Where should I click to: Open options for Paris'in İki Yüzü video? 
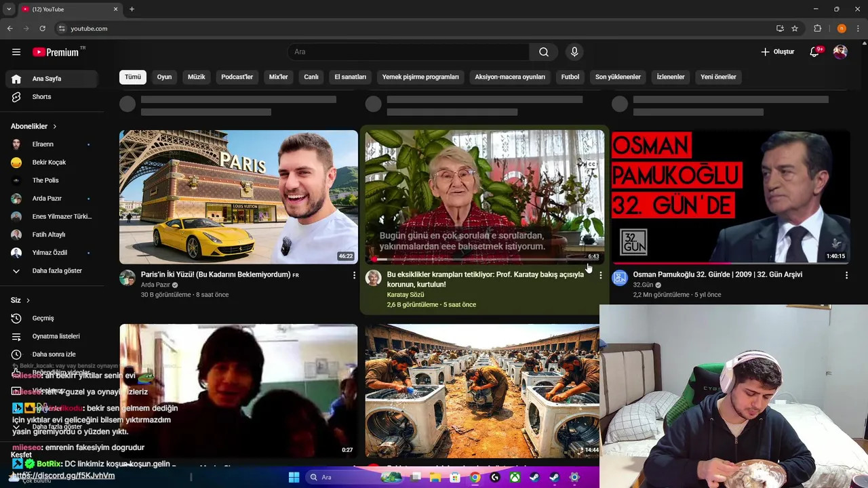pyautogui.click(x=354, y=275)
